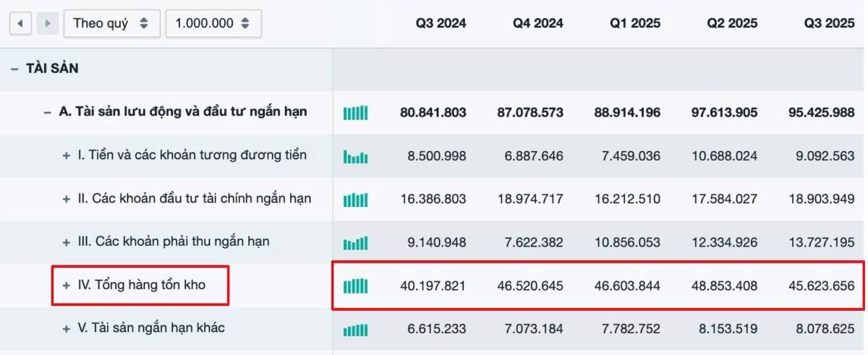The width and height of the screenshot is (868, 355).
Task: Expand III. Các khoản phải thu ngắn hạn
Action: 67,242
